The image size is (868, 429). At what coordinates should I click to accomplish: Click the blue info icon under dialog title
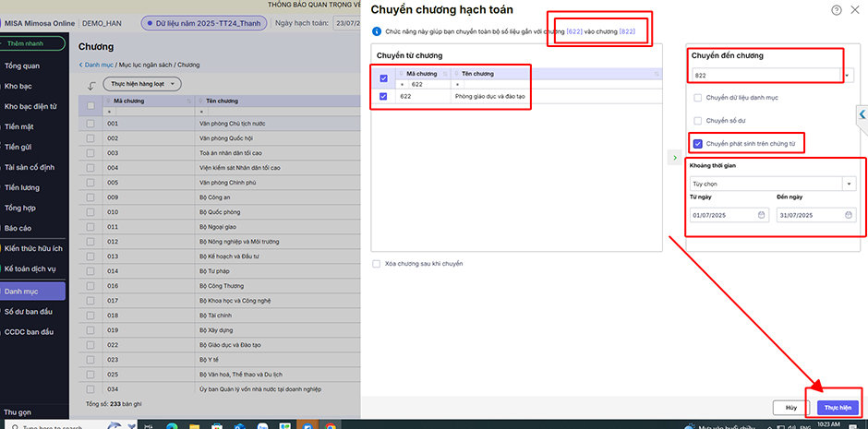point(377,32)
